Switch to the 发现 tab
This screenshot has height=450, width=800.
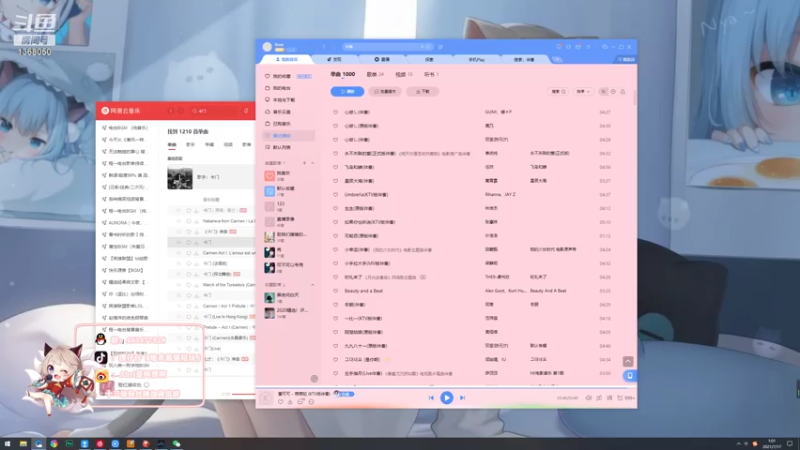pos(334,59)
